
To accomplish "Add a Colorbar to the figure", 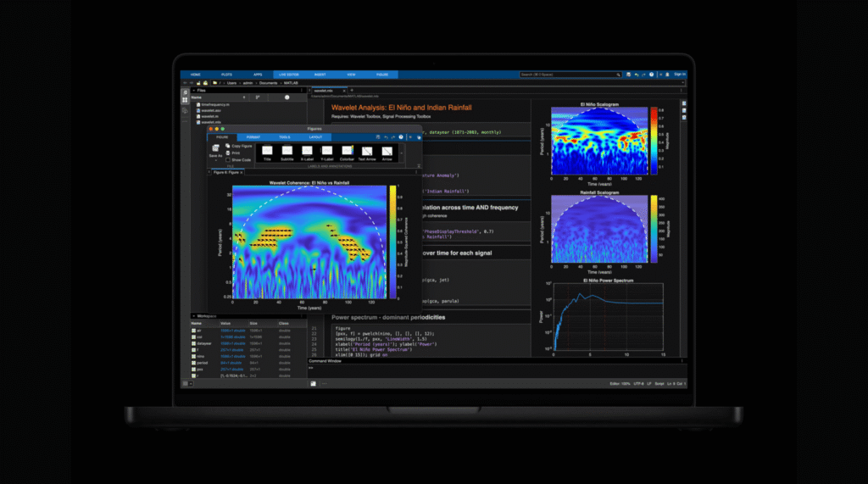I will [x=347, y=152].
